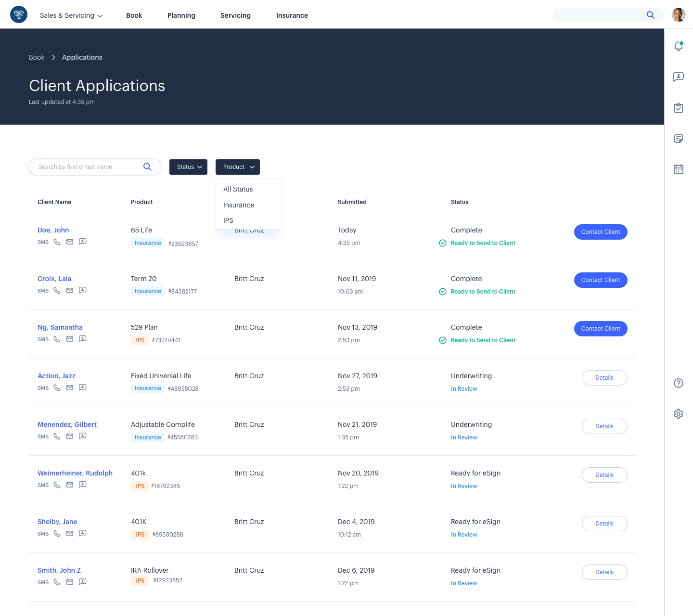Click the top bar search magnifier icon
Screen dimensions: 693x616
[651, 15]
